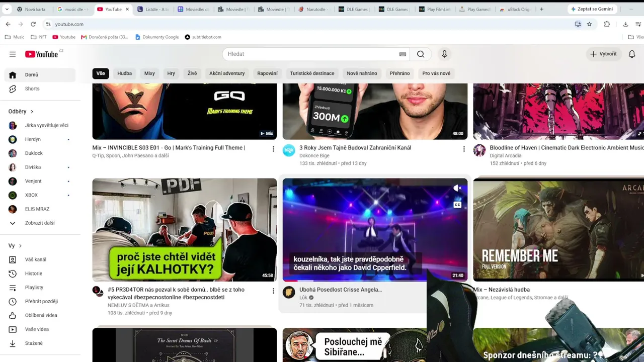Screen dimensions: 644x362
Task: Toggle captions on the video preview
Action: [x=457, y=204]
